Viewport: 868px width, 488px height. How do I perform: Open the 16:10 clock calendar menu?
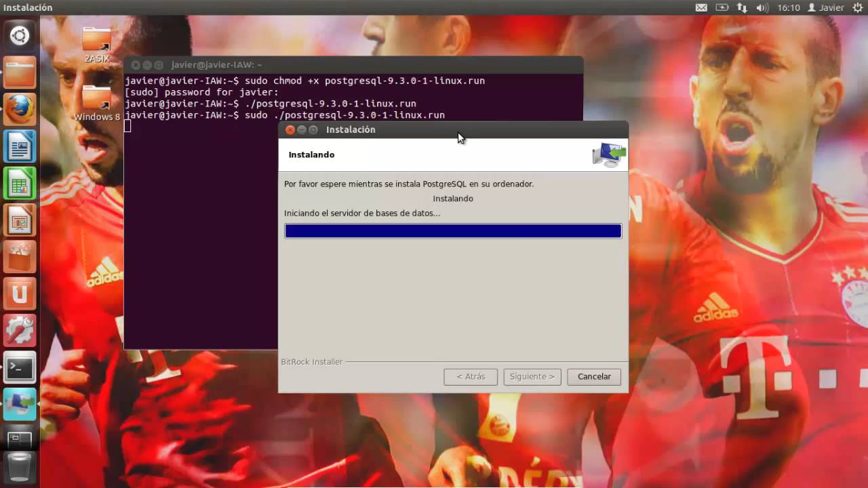coord(789,7)
